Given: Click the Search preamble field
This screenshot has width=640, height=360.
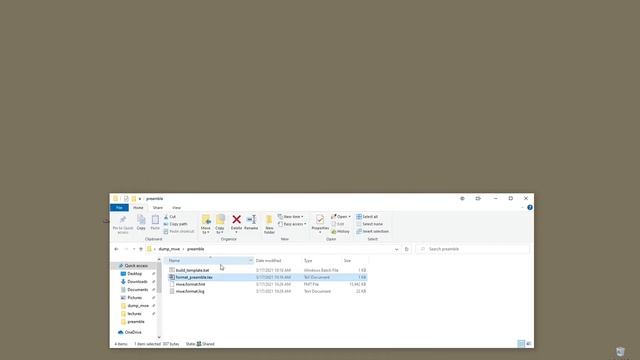Looking at the screenshot, I should 472,249.
